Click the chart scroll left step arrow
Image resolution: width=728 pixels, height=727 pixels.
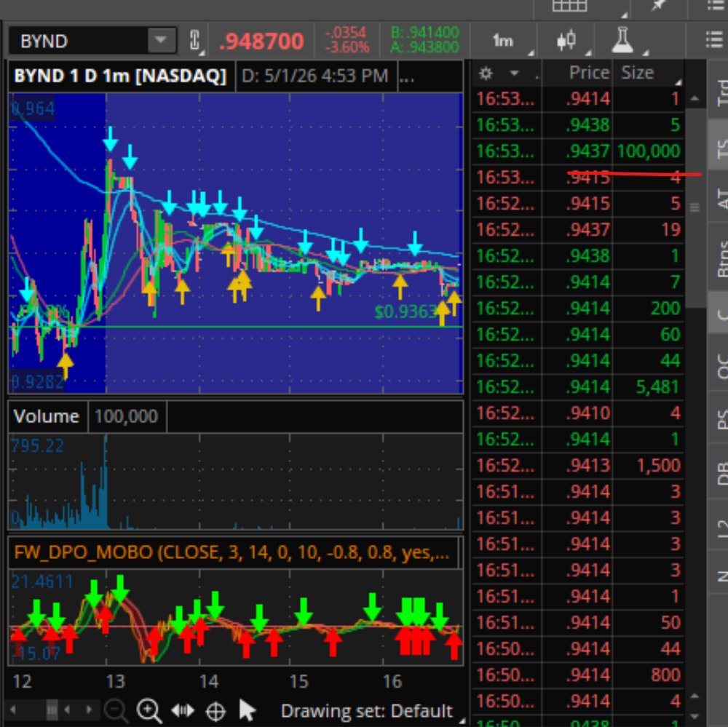point(67,710)
